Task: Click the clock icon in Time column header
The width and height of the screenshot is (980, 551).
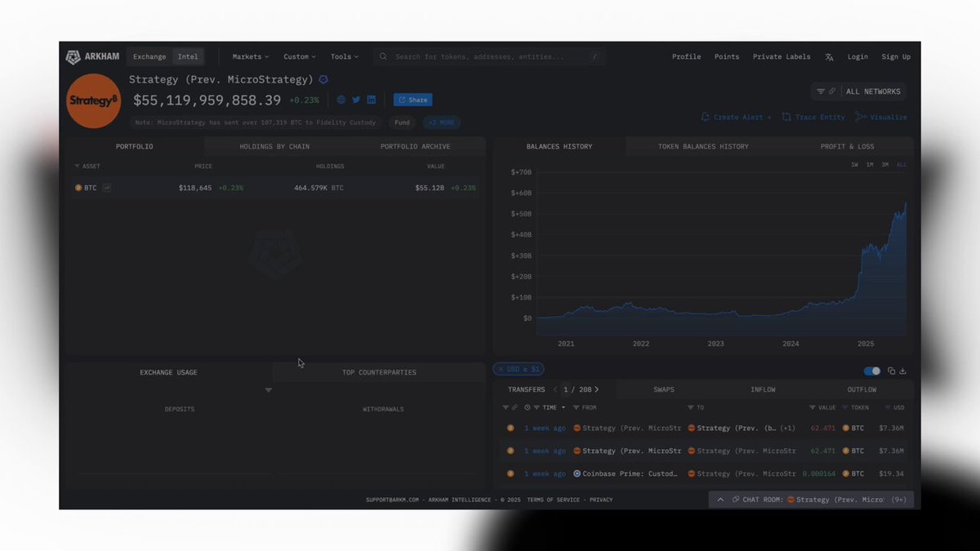Action: pyautogui.click(x=527, y=407)
